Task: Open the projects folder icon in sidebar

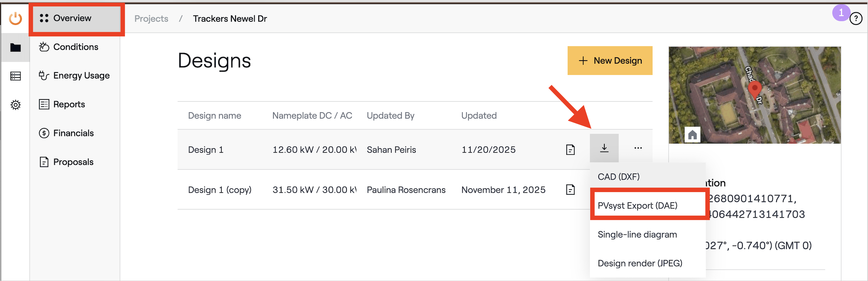Action: pyautogui.click(x=15, y=48)
